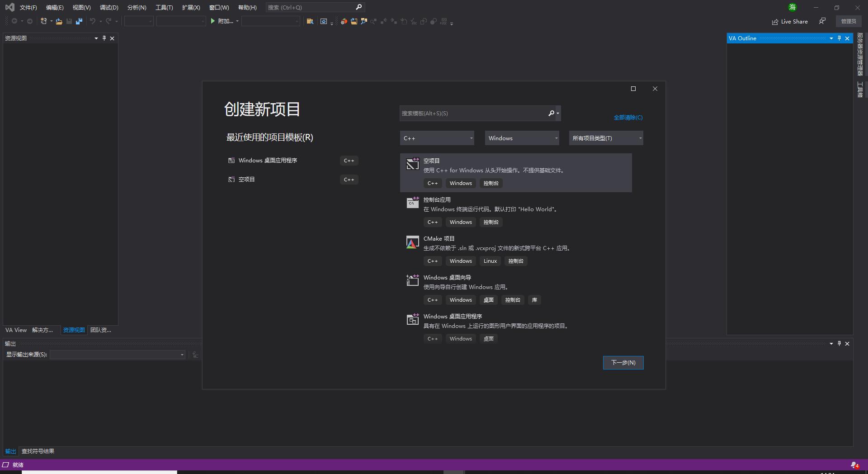Click the Live Share button
This screenshot has height=474, width=868.
pyautogui.click(x=790, y=22)
